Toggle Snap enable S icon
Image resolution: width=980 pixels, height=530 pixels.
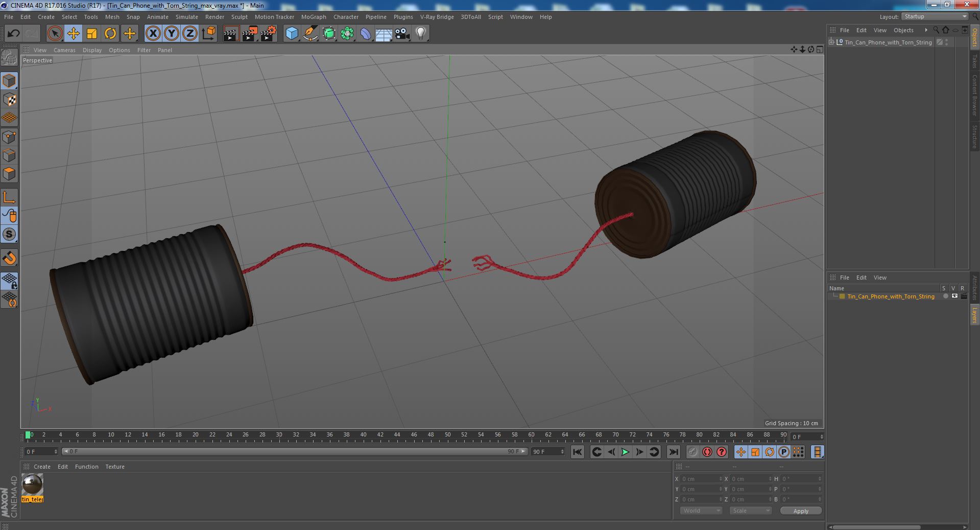point(9,234)
